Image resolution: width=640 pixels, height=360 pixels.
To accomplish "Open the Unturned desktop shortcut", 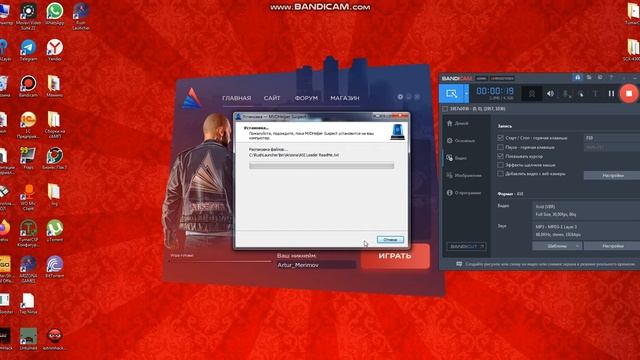I will pyautogui.click(x=28, y=339).
